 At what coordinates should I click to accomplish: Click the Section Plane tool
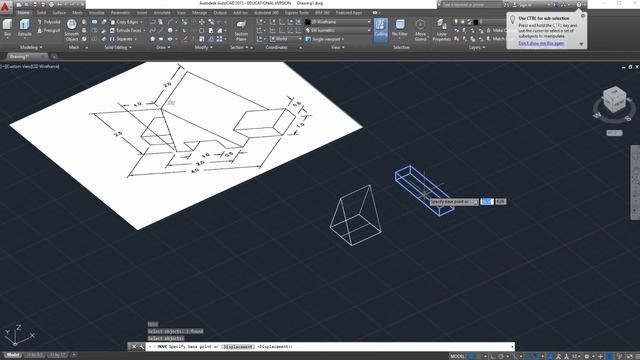tap(241, 31)
